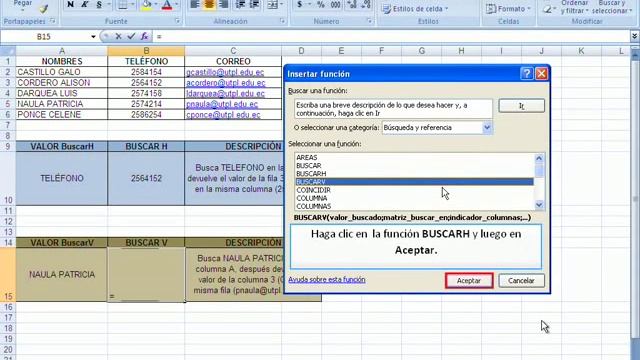
Task: Click the Cancelar button
Action: 521,281
